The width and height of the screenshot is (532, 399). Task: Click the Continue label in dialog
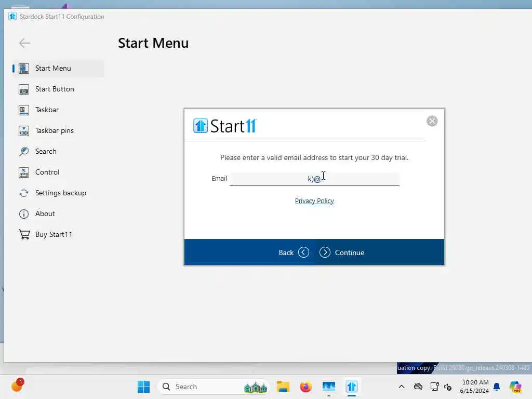[x=350, y=253]
